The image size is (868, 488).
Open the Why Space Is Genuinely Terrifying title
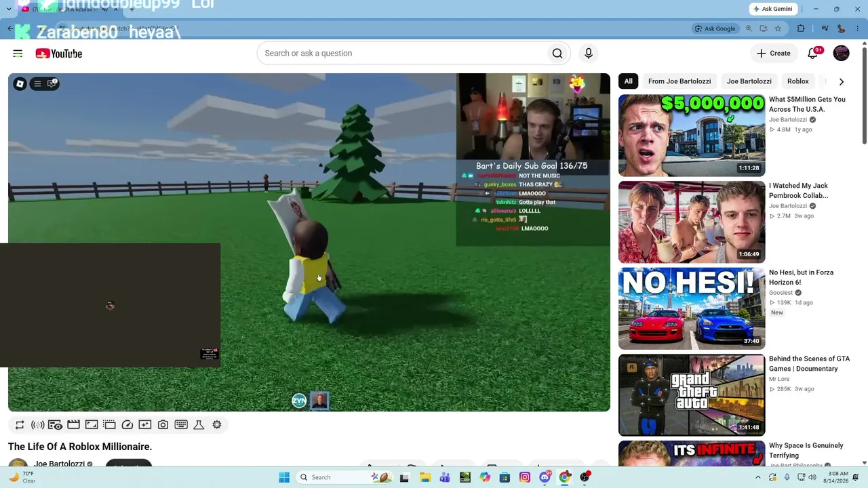point(806,450)
